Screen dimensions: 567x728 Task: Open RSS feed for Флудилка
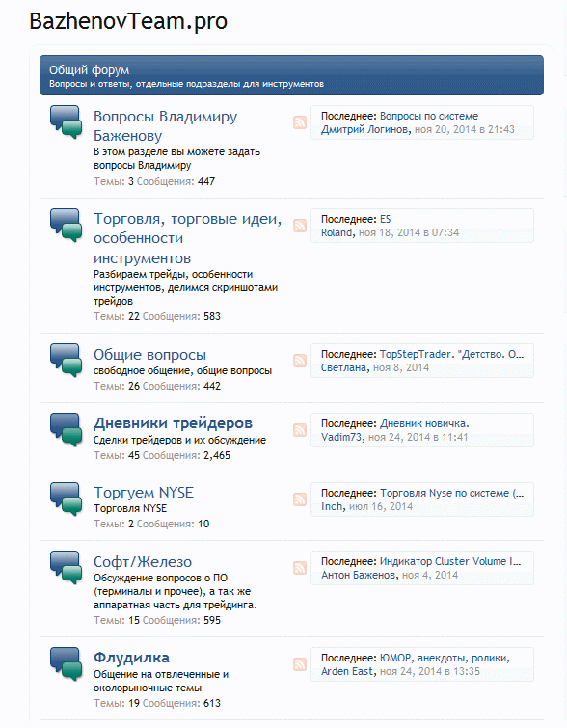[300, 664]
